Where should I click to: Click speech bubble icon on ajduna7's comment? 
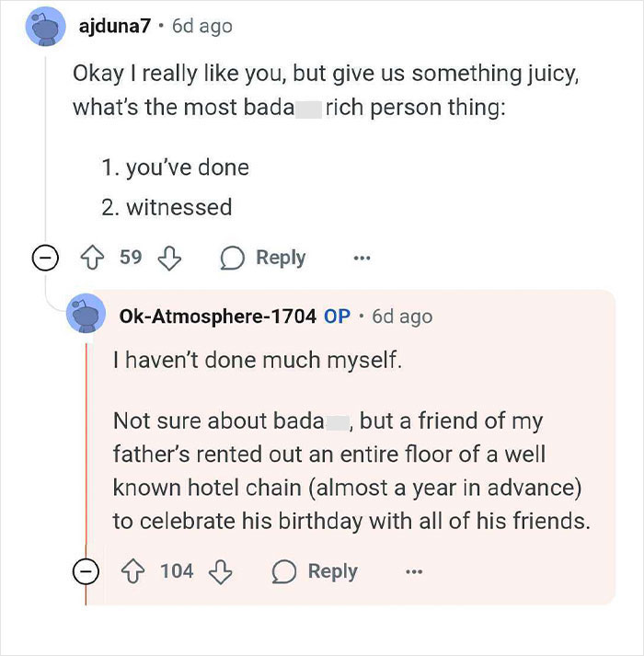tap(232, 259)
